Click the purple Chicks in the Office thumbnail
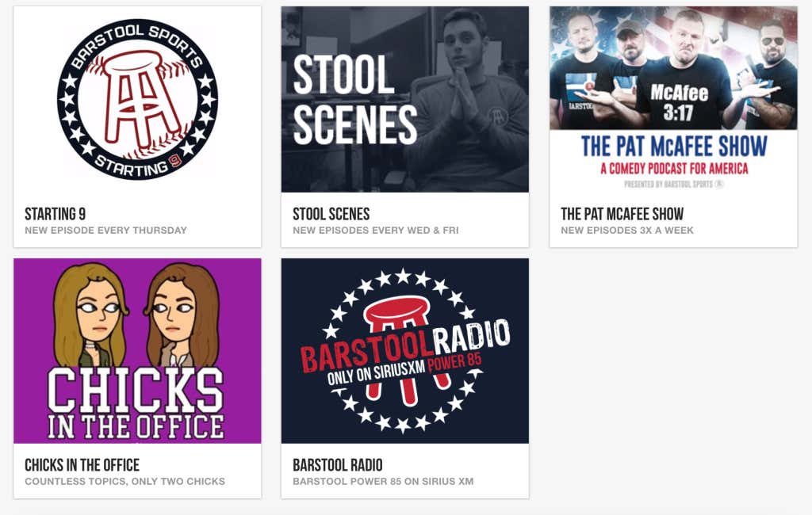The image size is (812, 515). point(137,351)
